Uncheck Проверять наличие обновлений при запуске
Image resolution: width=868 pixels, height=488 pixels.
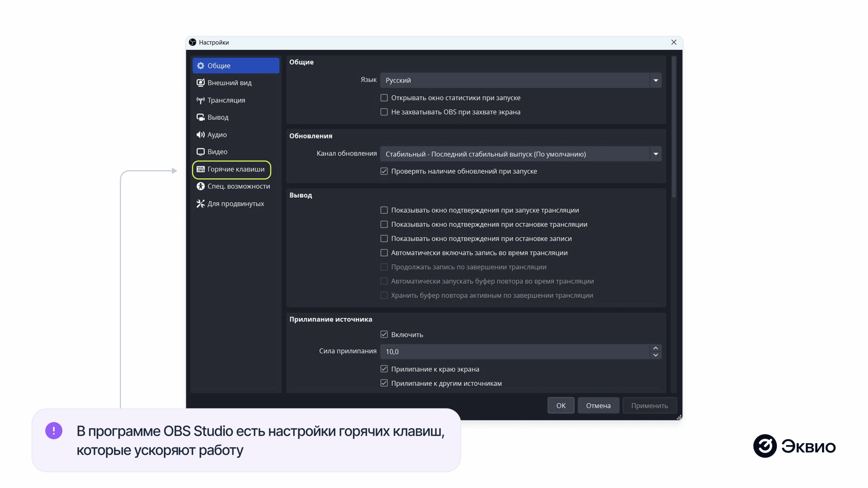pos(384,171)
